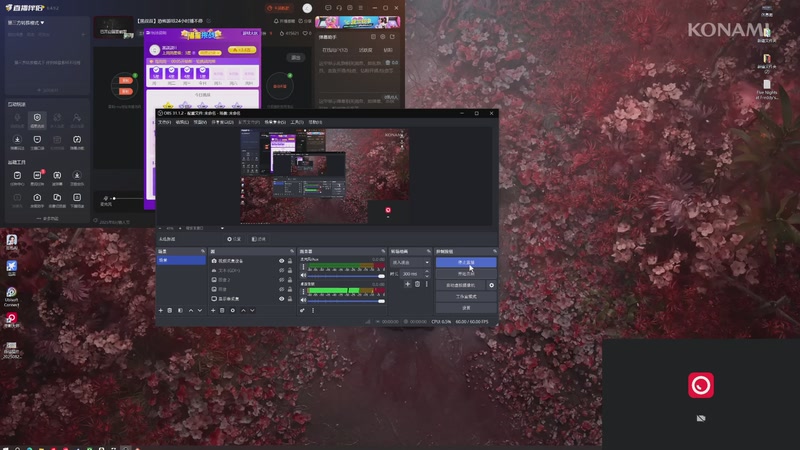
Task: Click Stop Streaming button in OBS controls
Action: (x=466, y=262)
